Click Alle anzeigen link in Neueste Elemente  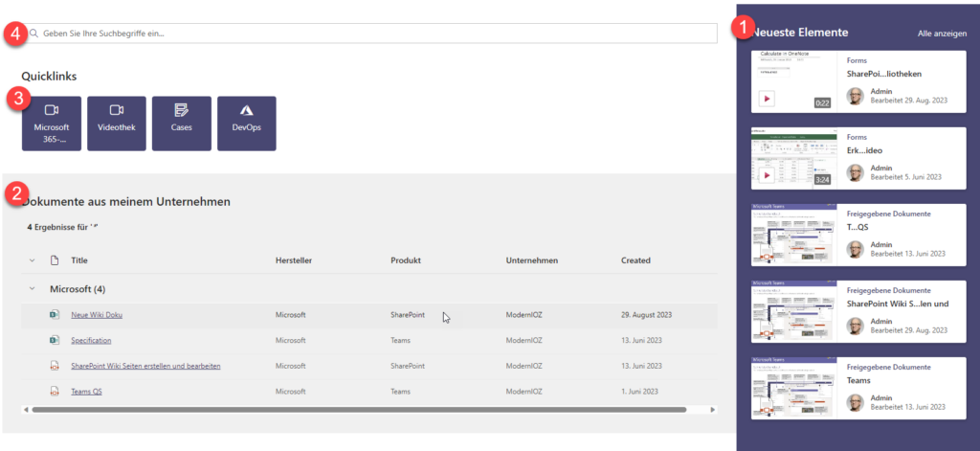coord(942,34)
